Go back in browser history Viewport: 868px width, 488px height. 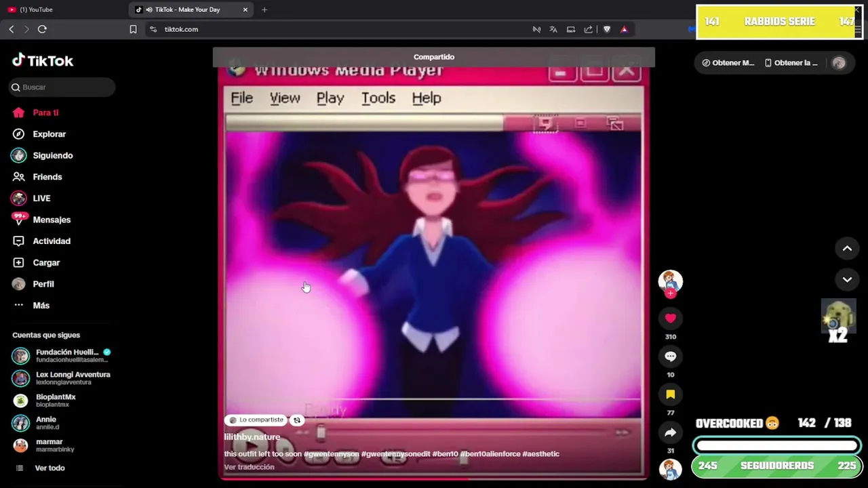click(12, 29)
